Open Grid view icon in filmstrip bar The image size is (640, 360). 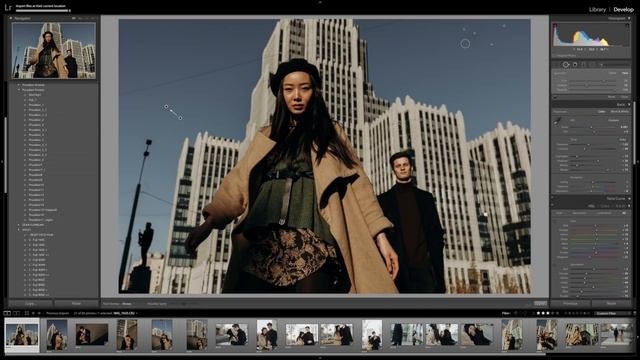point(27,313)
